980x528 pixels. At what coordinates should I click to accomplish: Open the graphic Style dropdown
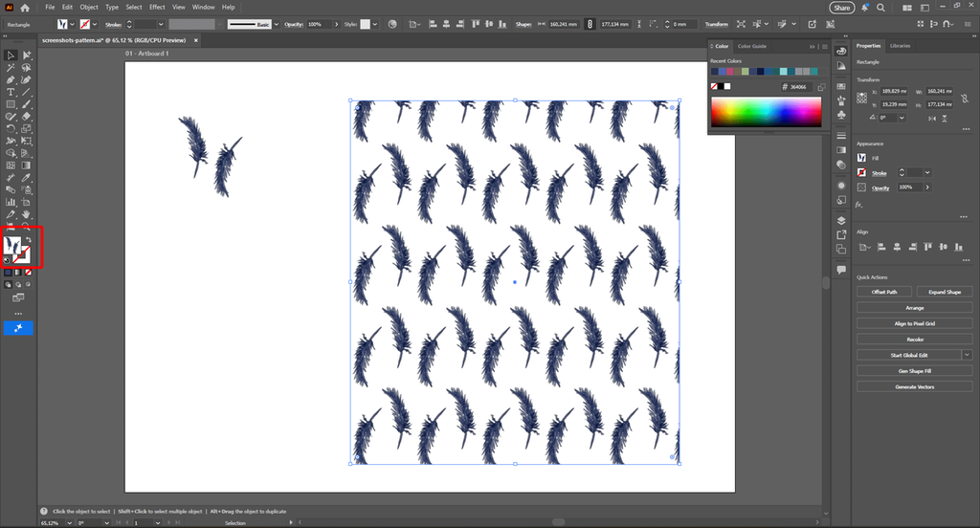[x=375, y=24]
